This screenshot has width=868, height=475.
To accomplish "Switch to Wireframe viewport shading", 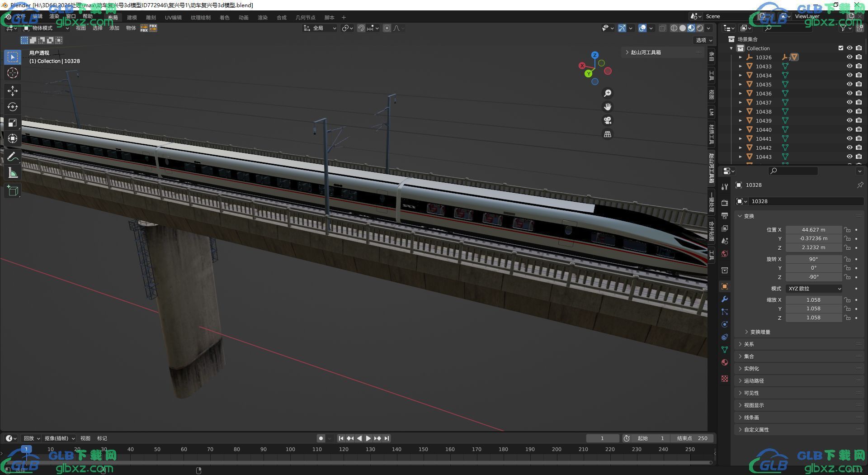I will coord(674,28).
